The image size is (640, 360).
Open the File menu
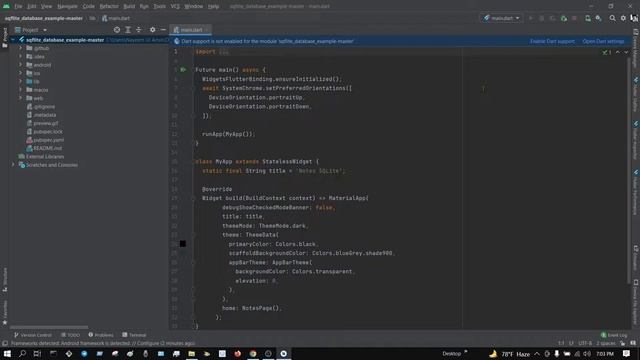pyautogui.click(x=18, y=7)
